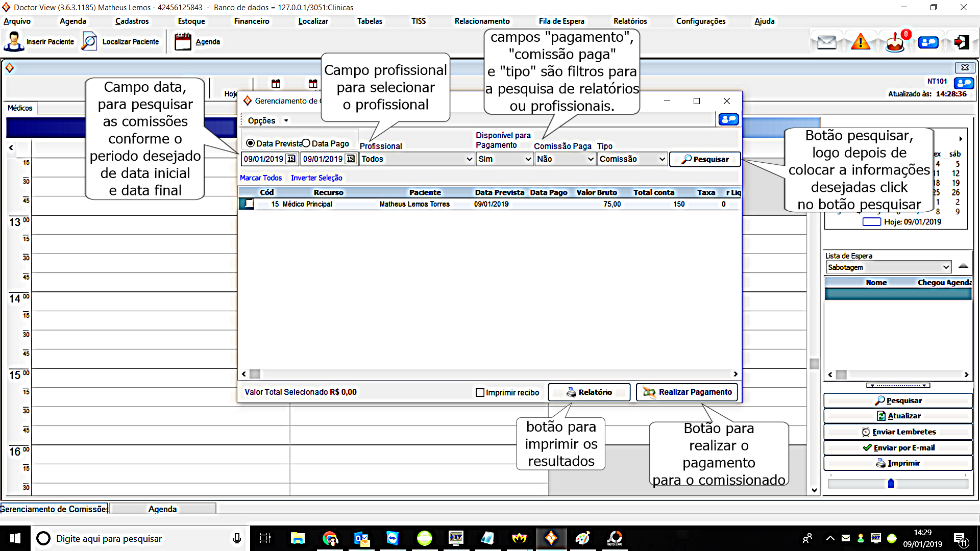Open calendar picker for first date field
The image size is (980, 551).
[291, 159]
